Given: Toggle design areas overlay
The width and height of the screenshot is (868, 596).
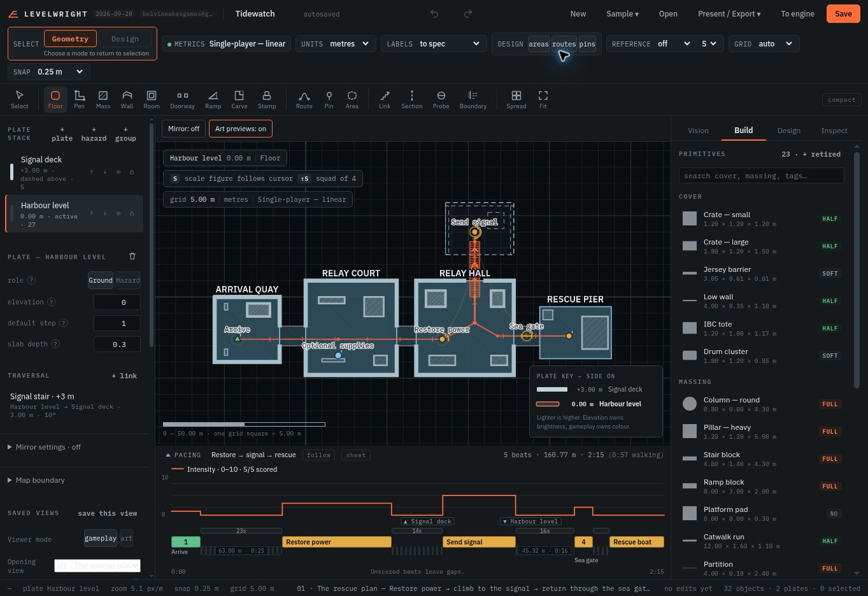Looking at the screenshot, I should 538,44.
